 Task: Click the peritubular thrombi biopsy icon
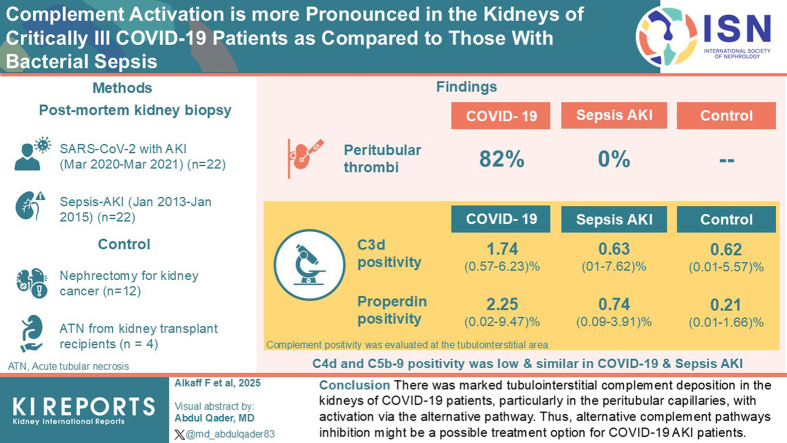point(305,158)
